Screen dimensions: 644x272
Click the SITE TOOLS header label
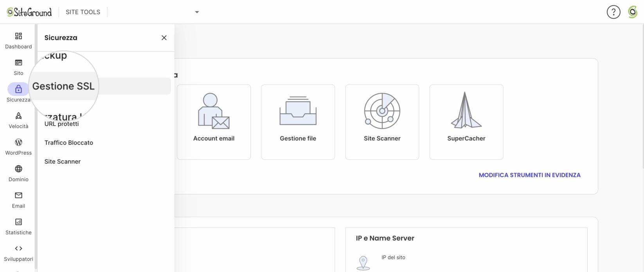point(83,12)
